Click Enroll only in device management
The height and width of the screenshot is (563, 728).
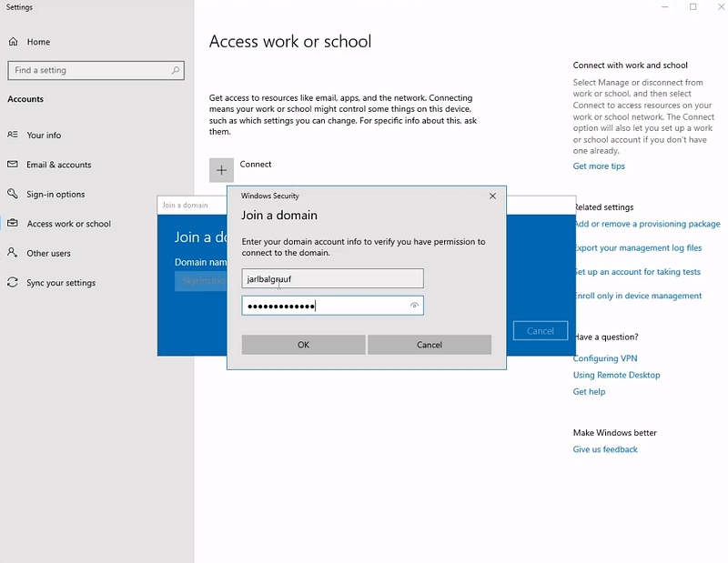tap(638, 296)
